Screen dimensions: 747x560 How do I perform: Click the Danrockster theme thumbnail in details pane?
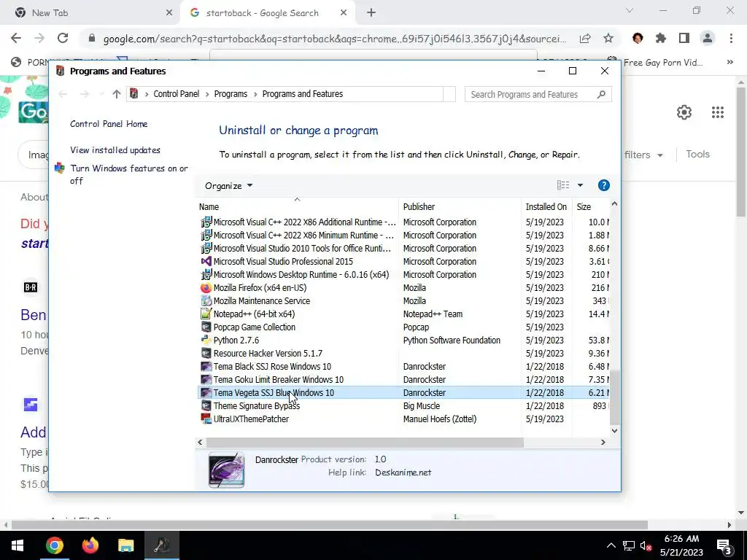[x=226, y=470]
